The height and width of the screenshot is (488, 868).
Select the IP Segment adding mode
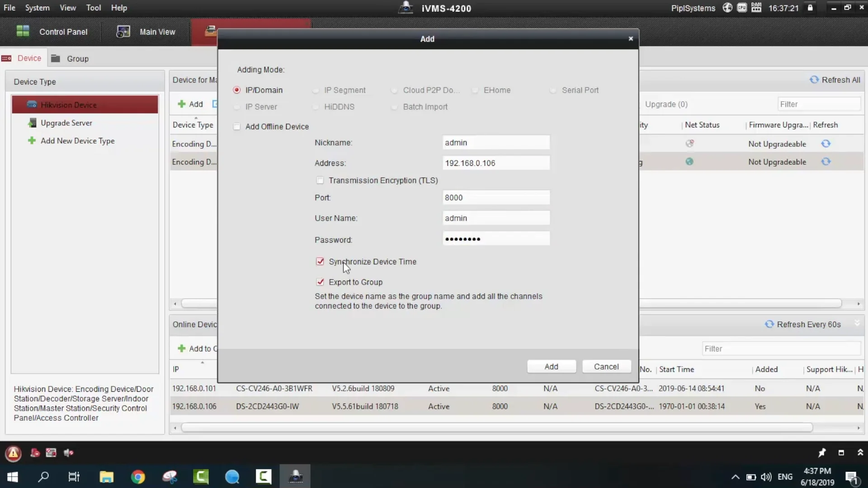[x=316, y=90]
